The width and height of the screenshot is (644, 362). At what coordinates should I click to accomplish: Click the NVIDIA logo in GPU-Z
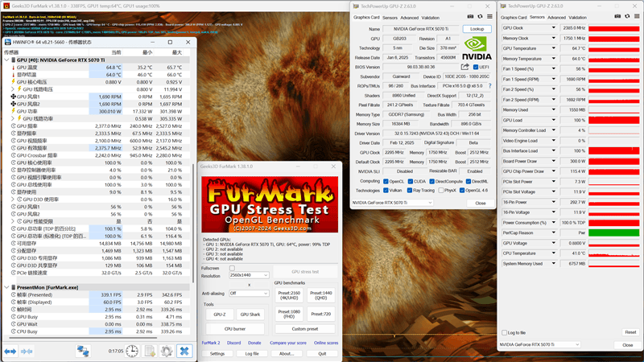coord(477,48)
